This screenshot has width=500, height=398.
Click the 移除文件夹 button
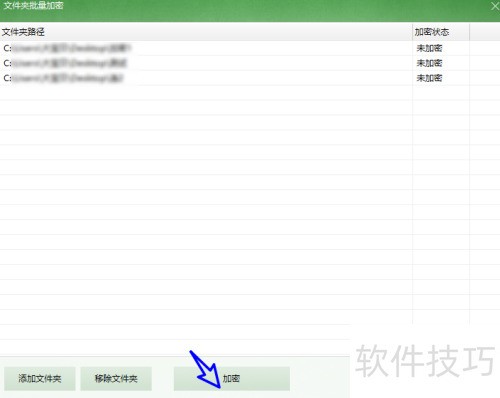tap(116, 379)
